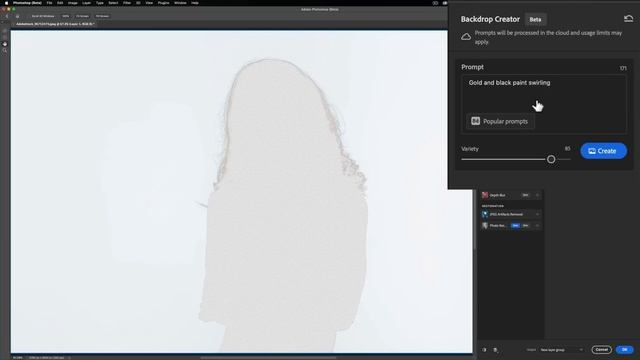This screenshot has width=640, height=360.
Task: Open the Photoshop (Beta) menu
Action: 27,3
